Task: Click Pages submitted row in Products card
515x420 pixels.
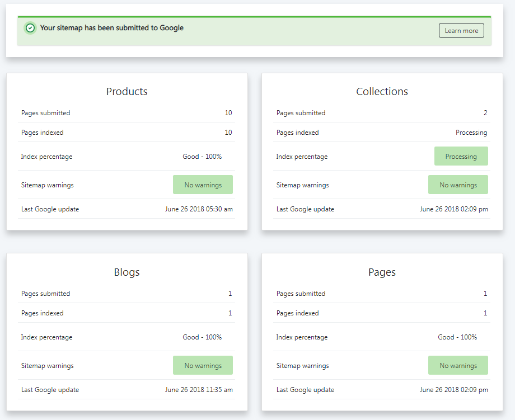Action: pyautogui.click(x=45, y=113)
